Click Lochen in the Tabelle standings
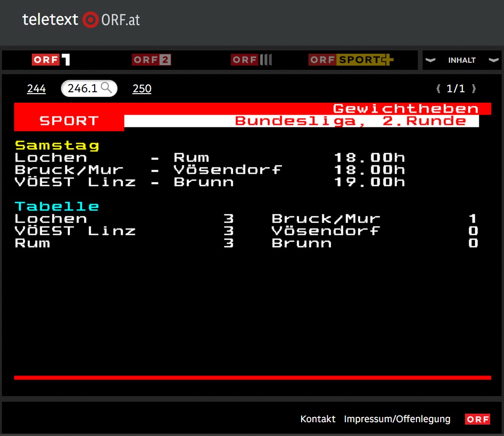 click(51, 219)
